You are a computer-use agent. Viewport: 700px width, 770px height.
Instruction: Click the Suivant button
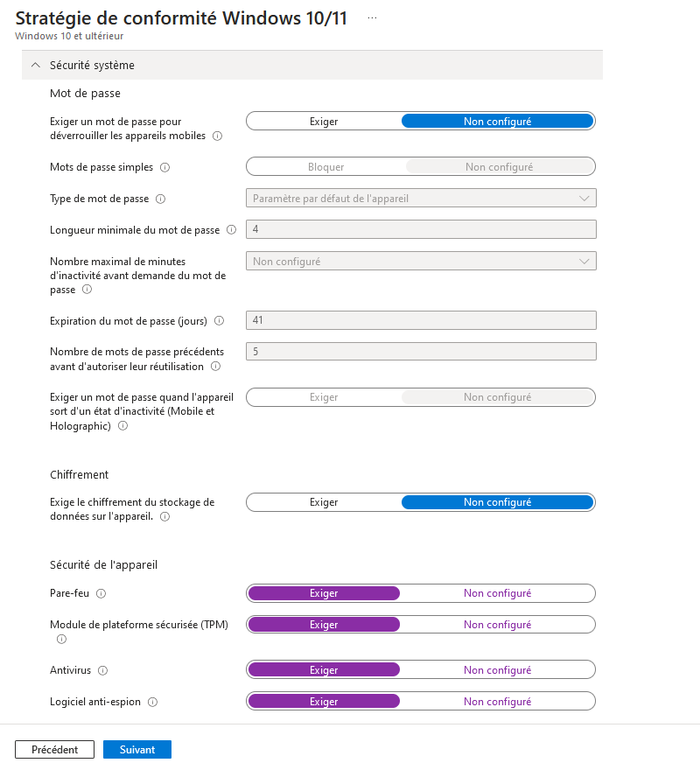(137, 750)
